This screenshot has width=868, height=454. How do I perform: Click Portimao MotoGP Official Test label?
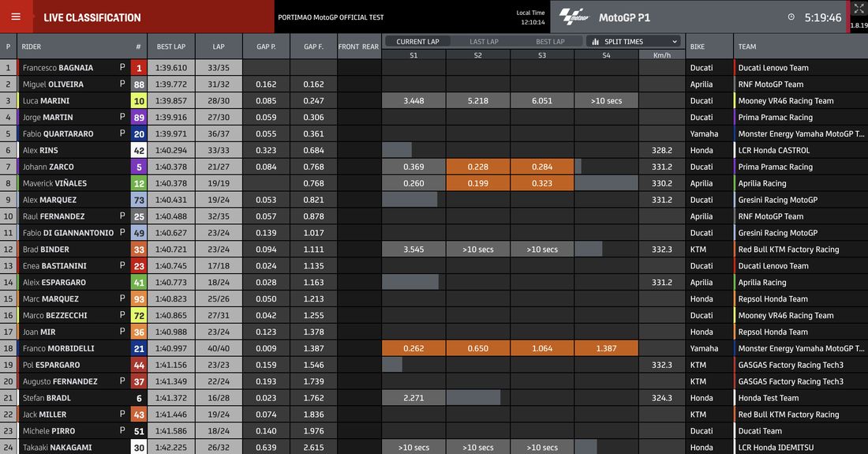[x=331, y=17]
